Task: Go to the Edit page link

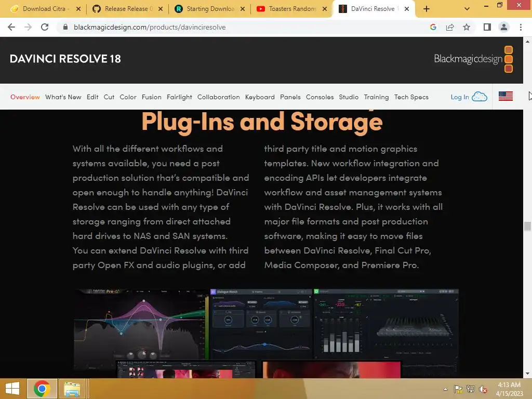Action: (92, 97)
